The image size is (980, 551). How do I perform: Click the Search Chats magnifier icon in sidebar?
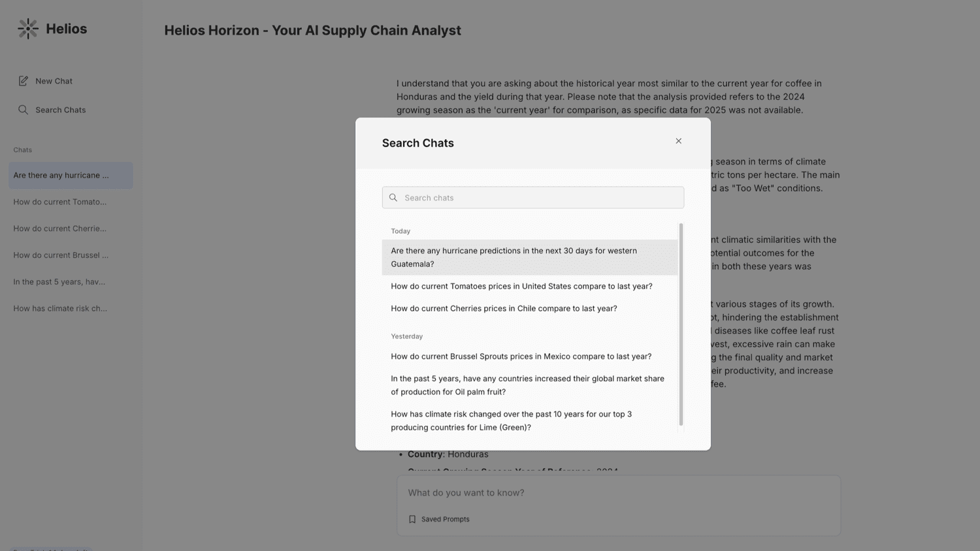(x=24, y=110)
